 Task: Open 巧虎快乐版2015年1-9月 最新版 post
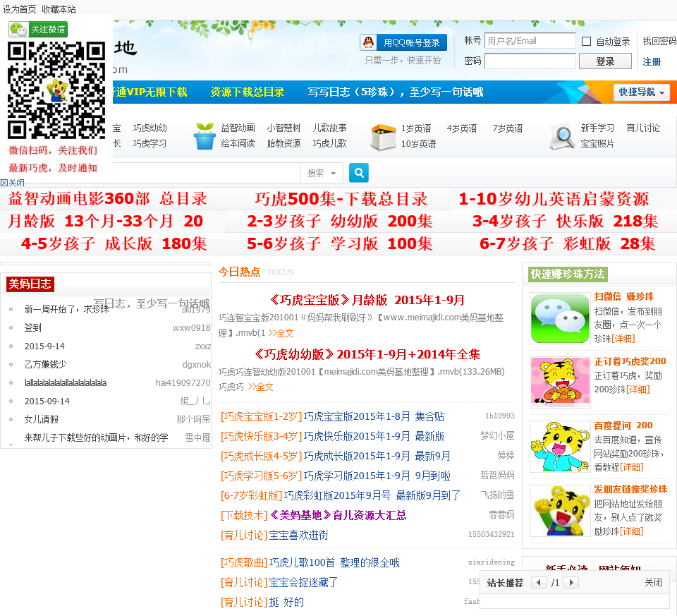374,436
